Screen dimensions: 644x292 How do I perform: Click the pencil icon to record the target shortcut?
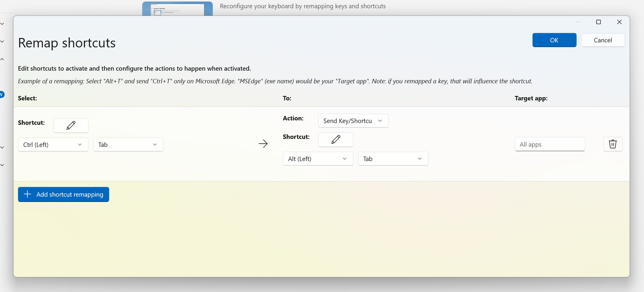click(x=335, y=140)
